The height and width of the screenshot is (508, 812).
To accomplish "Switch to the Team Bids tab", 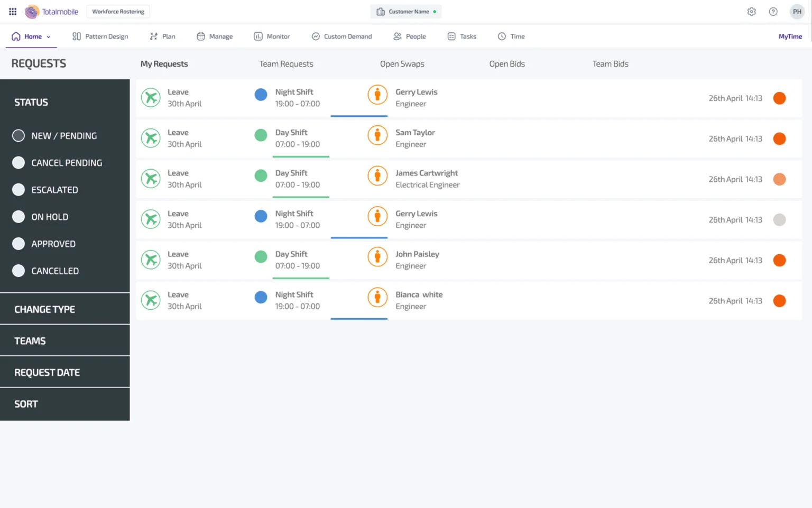I will click(610, 64).
